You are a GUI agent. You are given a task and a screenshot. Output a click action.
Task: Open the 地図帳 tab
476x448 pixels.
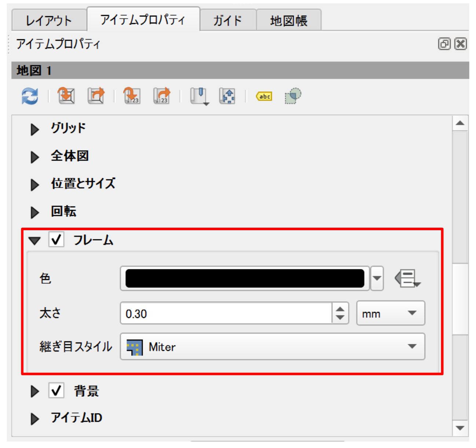tap(289, 20)
